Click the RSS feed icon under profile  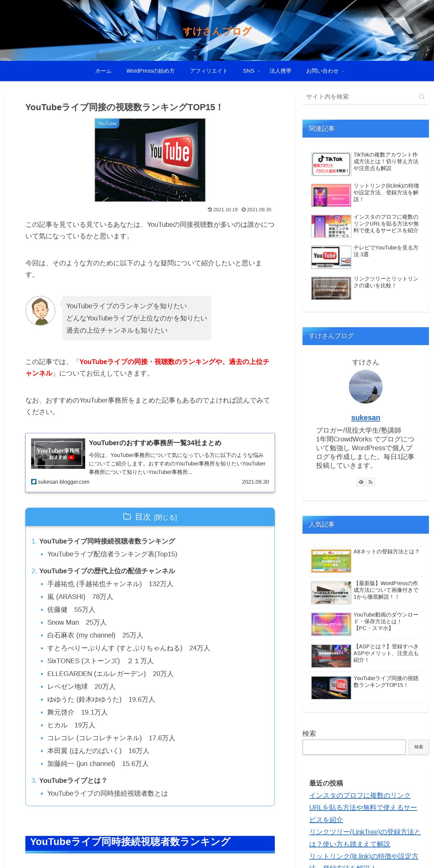370,482
